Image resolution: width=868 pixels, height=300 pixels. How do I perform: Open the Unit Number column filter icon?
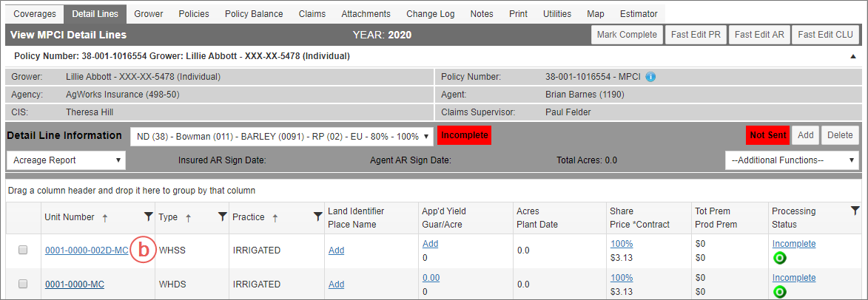pyautogui.click(x=148, y=217)
